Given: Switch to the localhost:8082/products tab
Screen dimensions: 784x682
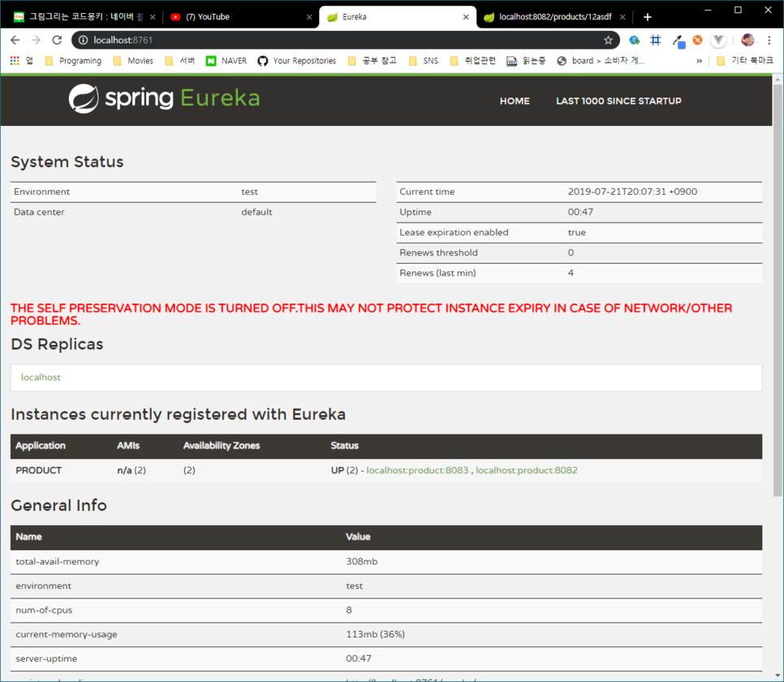Looking at the screenshot, I should click(554, 17).
